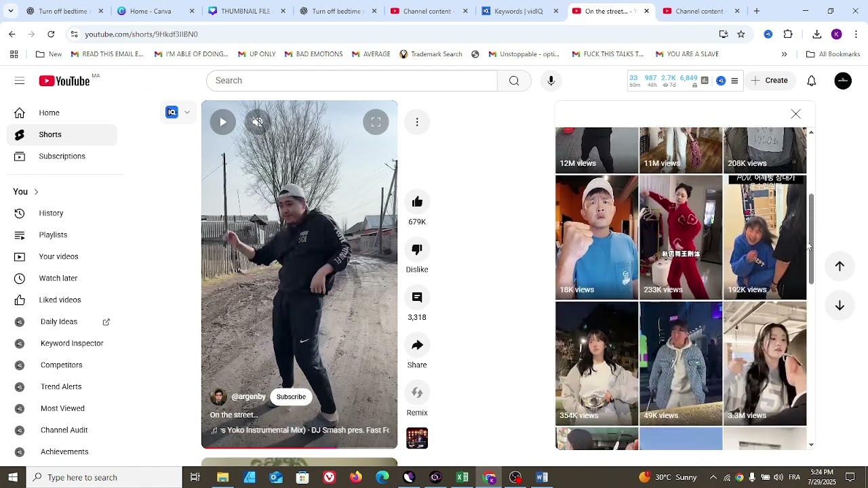
Task: Open Watch later list
Action: tap(62, 279)
